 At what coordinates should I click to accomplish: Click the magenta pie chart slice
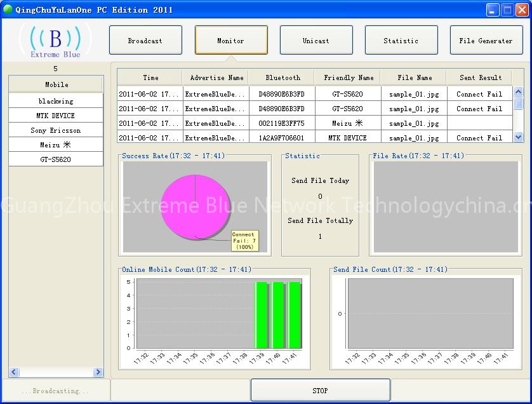(195, 206)
